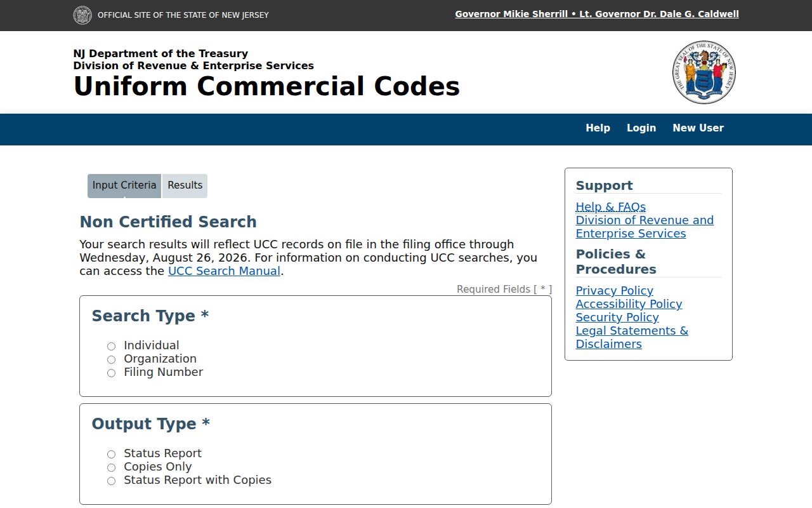Click the Search Type heading
The height and width of the screenshot is (508, 812).
click(150, 316)
